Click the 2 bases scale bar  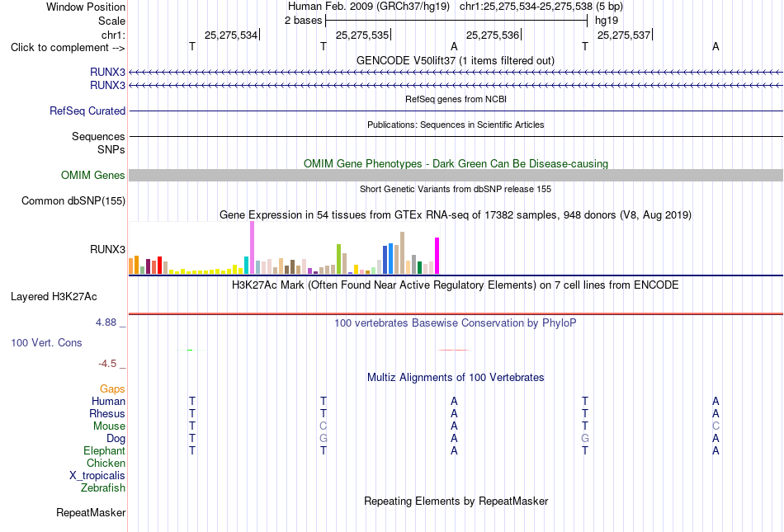tap(456, 21)
